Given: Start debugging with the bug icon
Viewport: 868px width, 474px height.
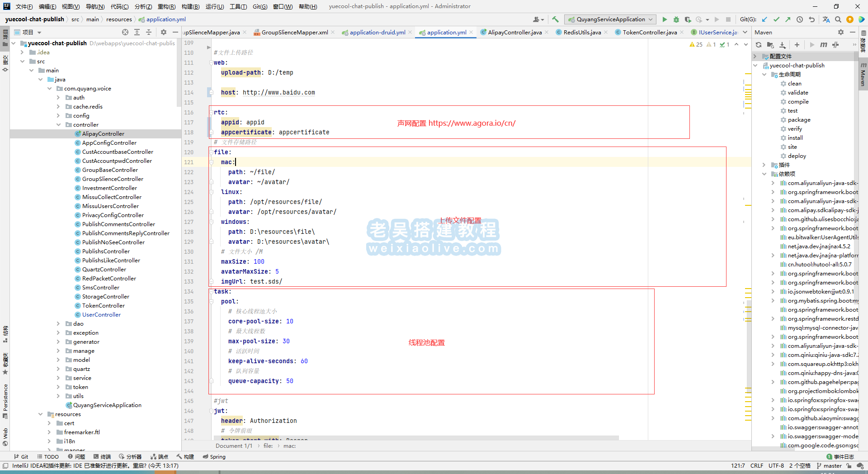Looking at the screenshot, I should click(x=676, y=19).
